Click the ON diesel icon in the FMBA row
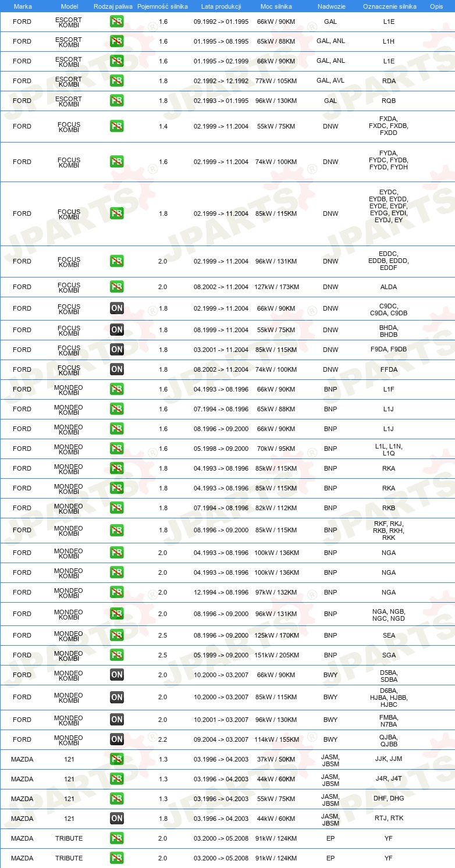Viewport: 455px width, 868px height. pos(117,720)
